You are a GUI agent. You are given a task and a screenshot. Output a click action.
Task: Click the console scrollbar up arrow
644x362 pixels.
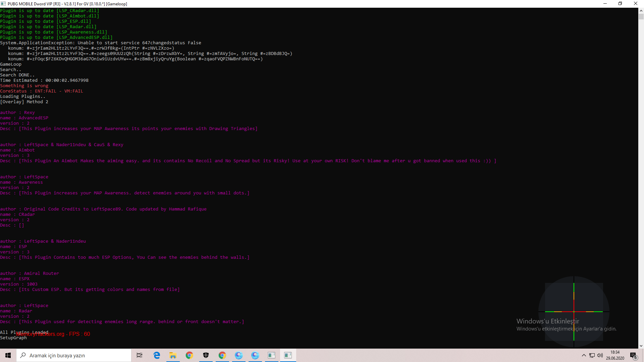(x=641, y=10)
